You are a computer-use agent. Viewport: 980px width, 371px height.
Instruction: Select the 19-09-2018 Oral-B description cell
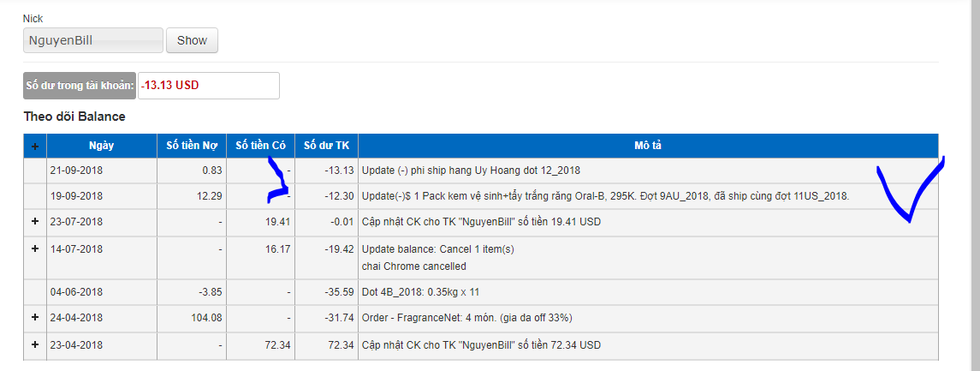tap(605, 196)
